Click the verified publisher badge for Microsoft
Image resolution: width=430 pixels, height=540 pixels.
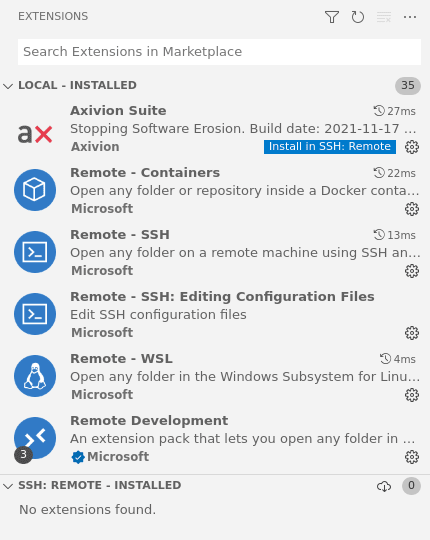[78, 457]
